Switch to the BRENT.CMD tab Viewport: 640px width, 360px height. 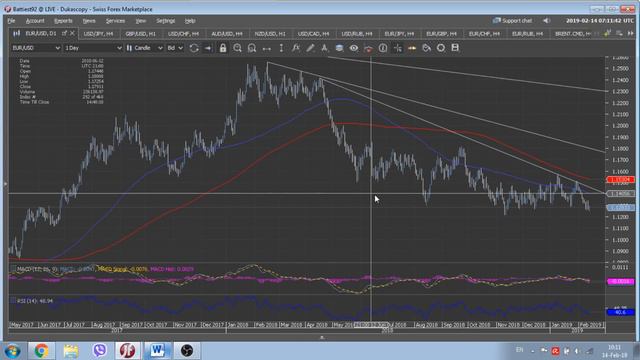573,33
